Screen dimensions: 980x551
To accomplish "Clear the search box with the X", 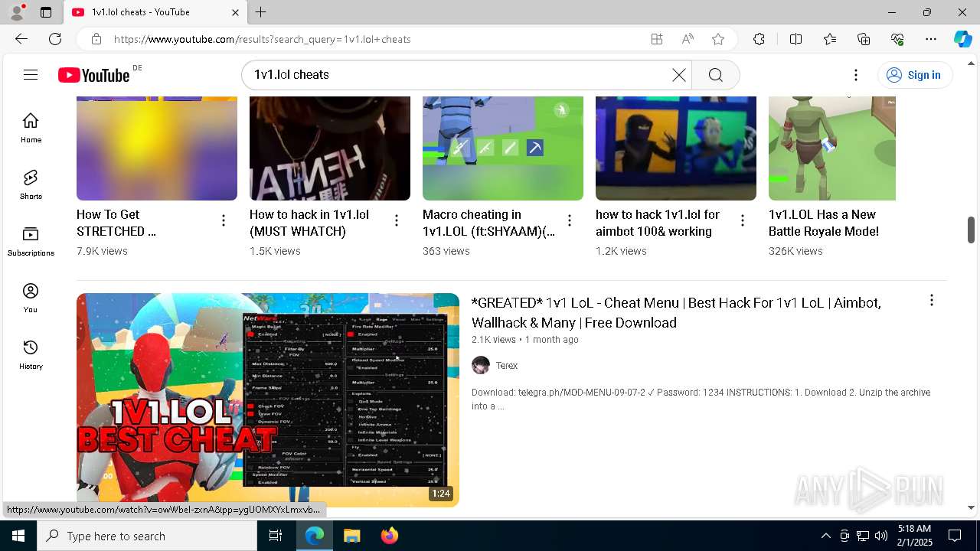I will tap(679, 74).
